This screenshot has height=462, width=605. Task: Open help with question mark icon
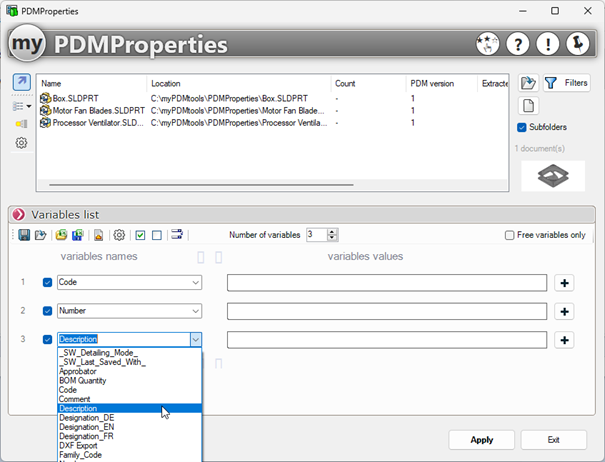[517, 44]
